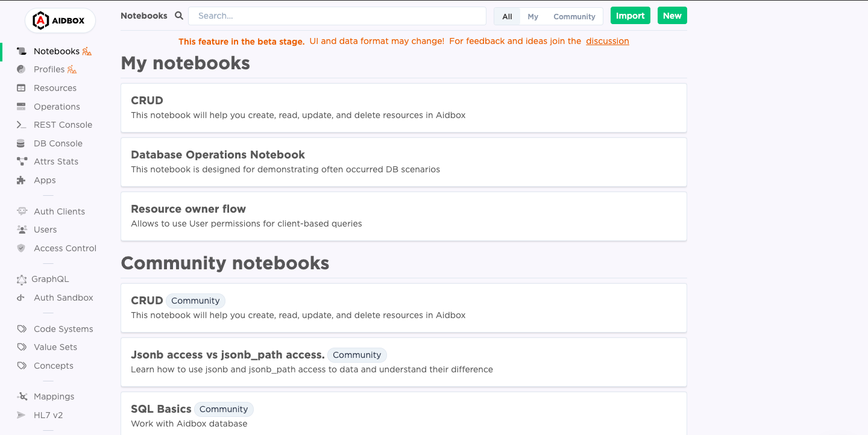Click the Profiles sidebar icon

(x=22, y=69)
